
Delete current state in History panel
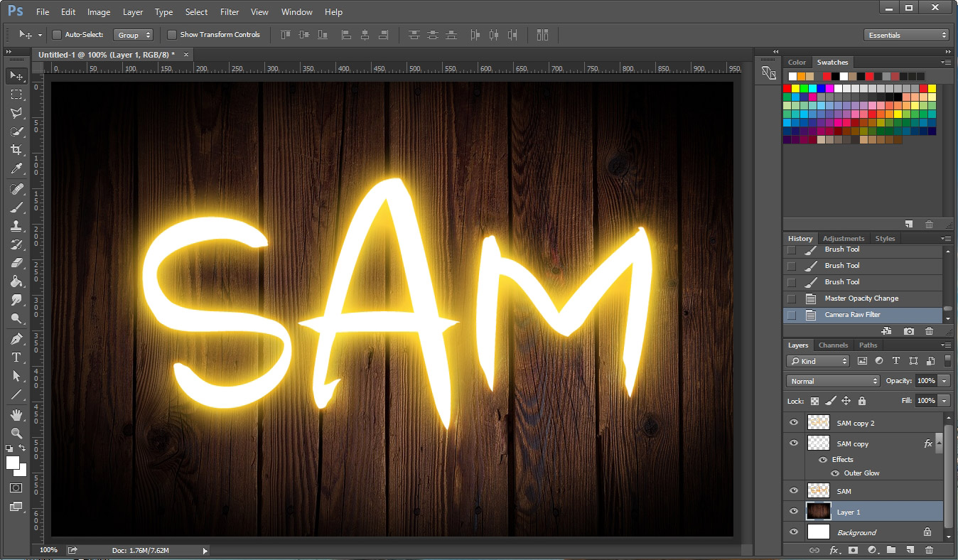coord(929,331)
